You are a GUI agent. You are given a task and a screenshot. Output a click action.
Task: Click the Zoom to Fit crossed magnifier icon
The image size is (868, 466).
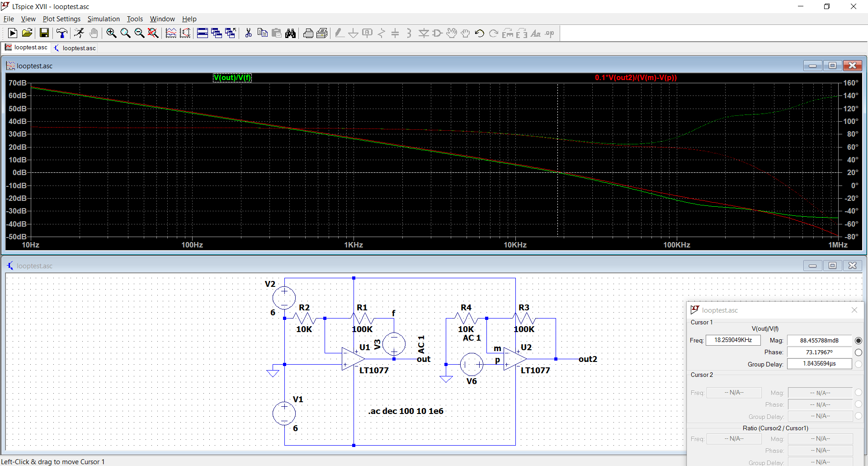(x=153, y=33)
